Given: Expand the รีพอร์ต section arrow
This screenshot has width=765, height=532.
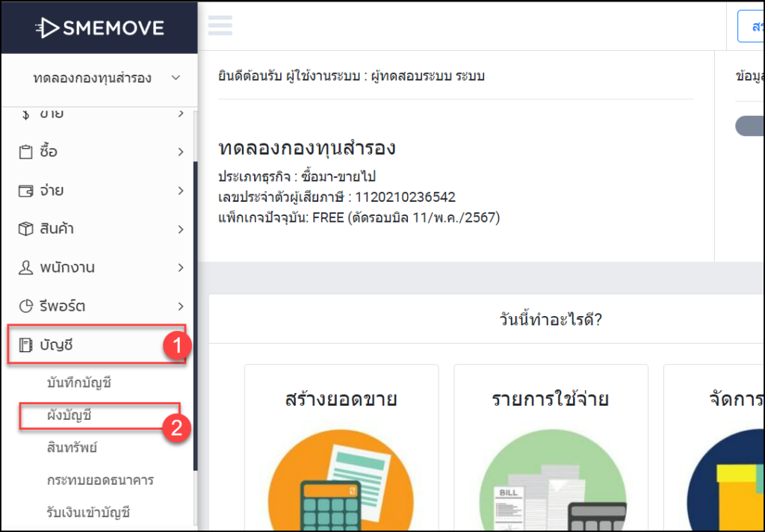Looking at the screenshot, I should [x=180, y=306].
